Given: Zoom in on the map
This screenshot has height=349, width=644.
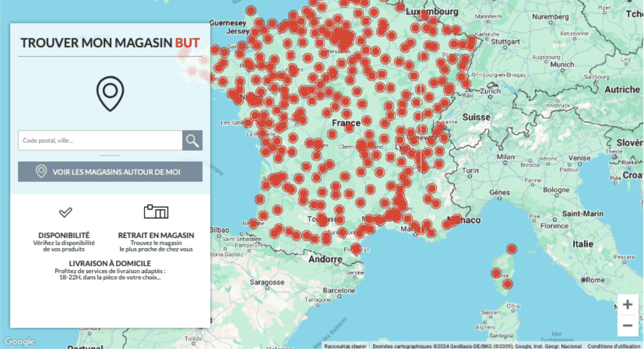Looking at the screenshot, I should (x=628, y=305).
